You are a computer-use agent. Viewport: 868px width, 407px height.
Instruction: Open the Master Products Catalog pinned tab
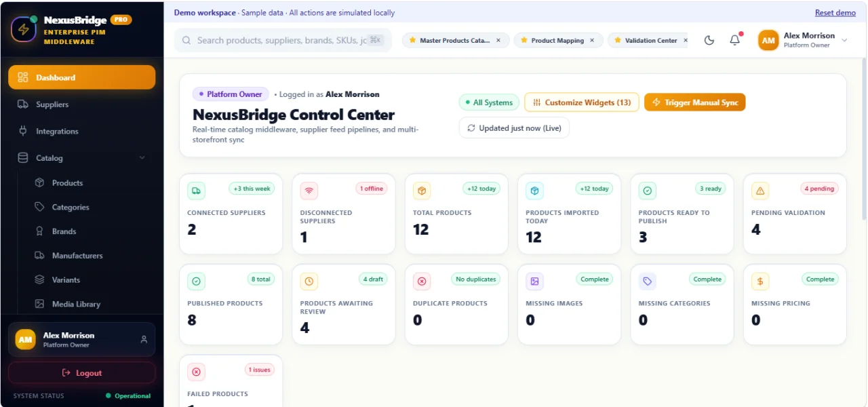[x=454, y=41]
